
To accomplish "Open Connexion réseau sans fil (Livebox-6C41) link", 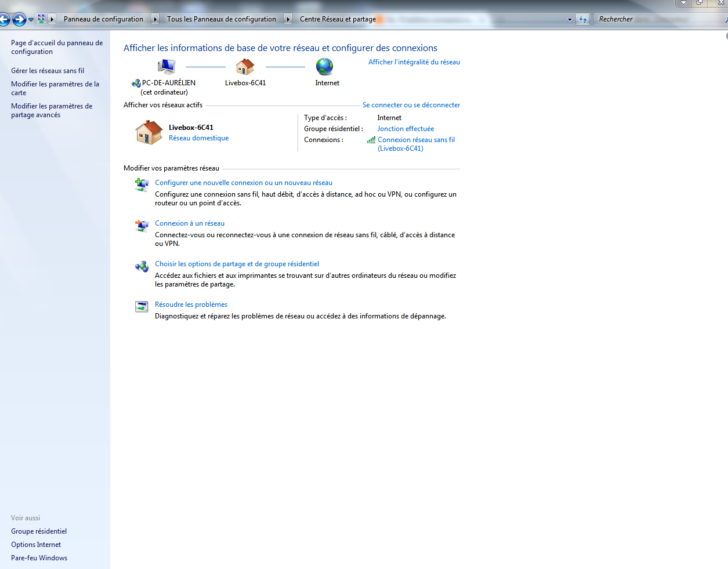I will 416,144.
